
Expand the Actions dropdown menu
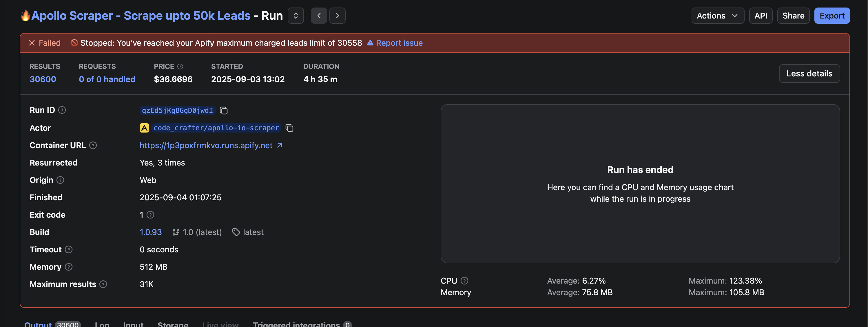pyautogui.click(x=718, y=15)
